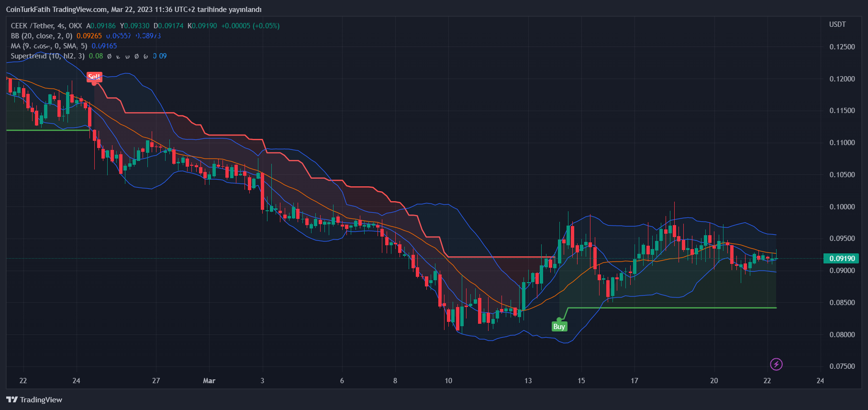Click the K0.09190 close price value

pos(202,26)
